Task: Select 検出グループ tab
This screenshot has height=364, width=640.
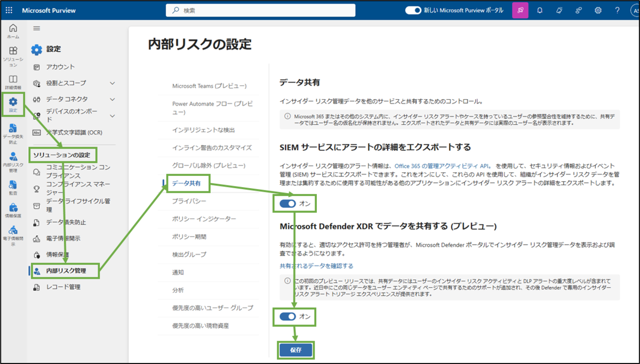Action: 189,255
